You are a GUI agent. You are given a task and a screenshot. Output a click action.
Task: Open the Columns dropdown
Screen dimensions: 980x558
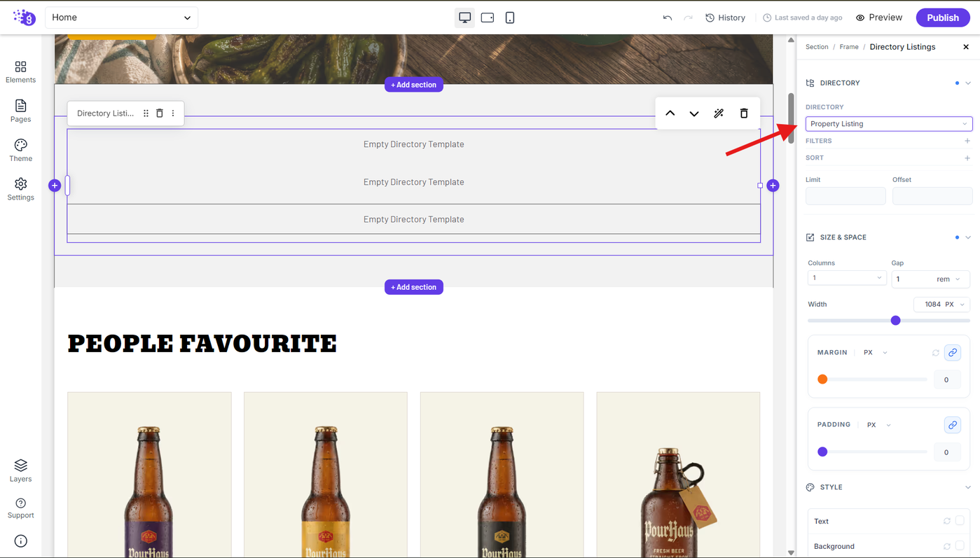coord(847,278)
